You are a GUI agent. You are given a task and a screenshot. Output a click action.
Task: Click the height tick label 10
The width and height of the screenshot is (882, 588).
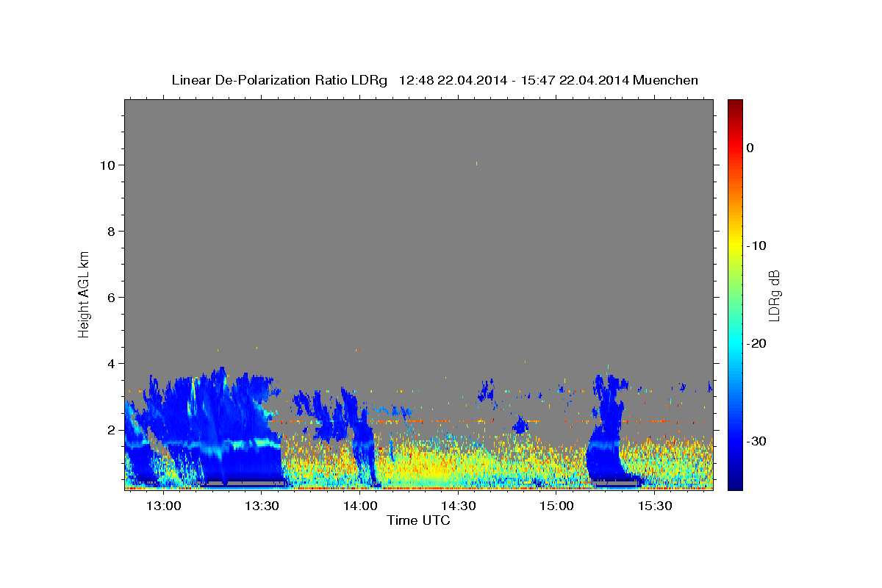107,165
